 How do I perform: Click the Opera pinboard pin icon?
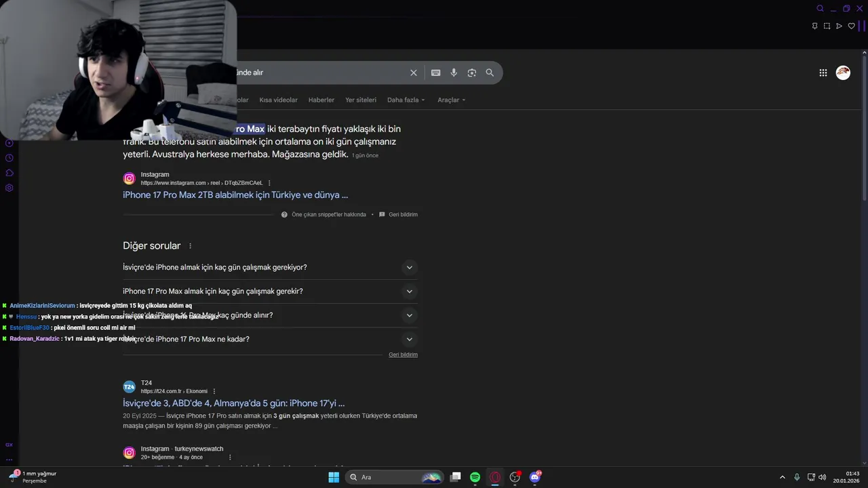tap(814, 26)
